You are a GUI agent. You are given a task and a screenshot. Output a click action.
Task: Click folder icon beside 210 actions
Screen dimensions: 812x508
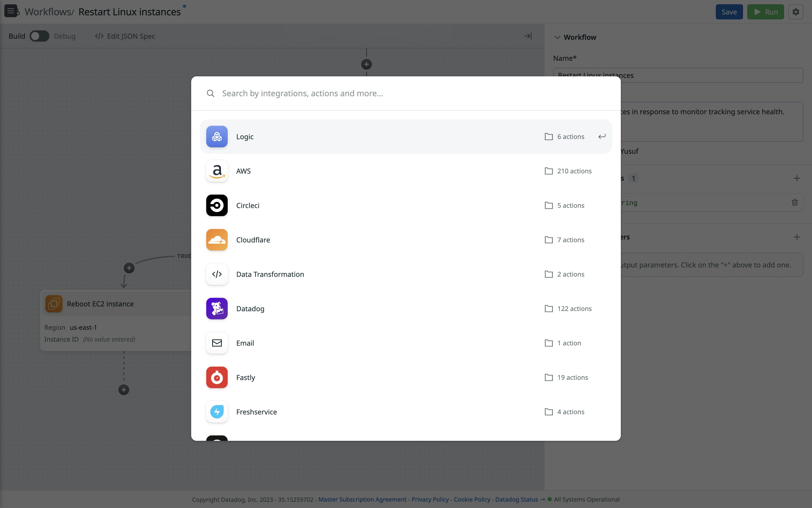[549, 171]
